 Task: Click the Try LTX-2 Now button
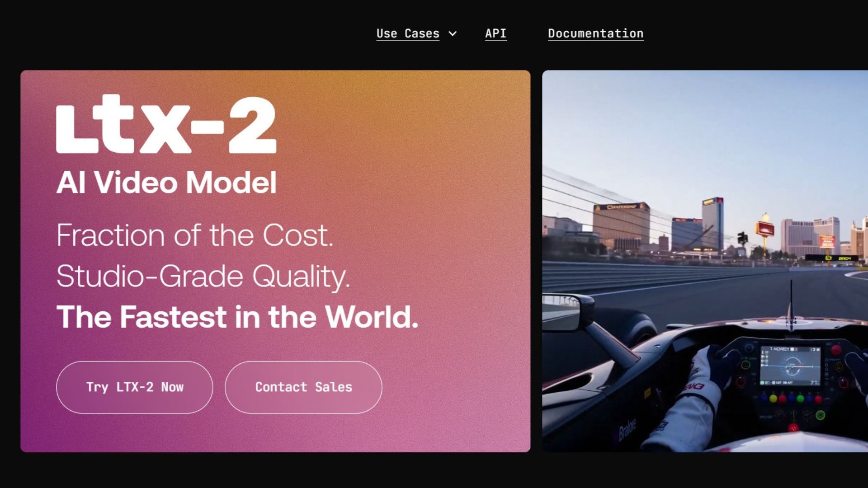tap(135, 387)
